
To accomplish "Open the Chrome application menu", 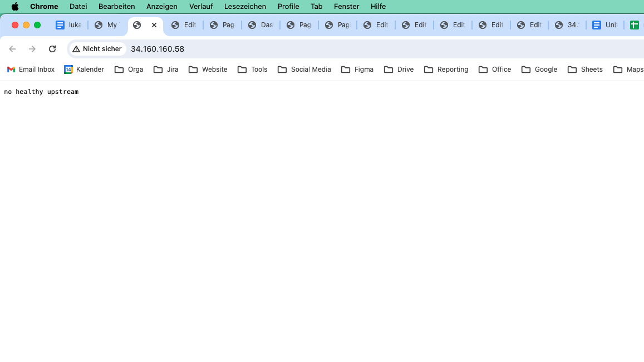I will [44, 7].
